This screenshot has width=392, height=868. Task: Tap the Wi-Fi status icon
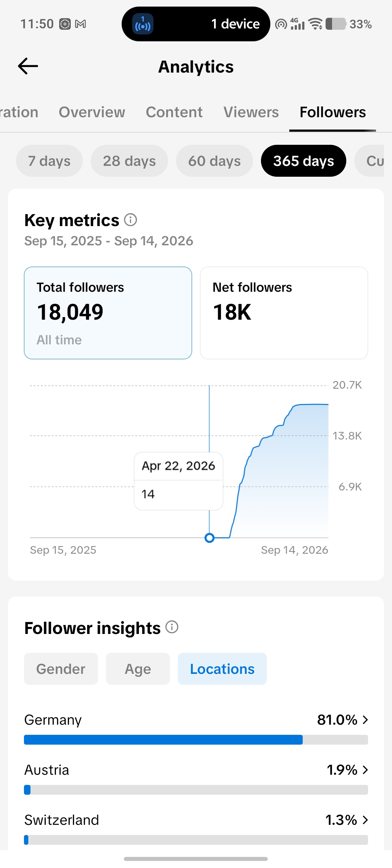click(x=315, y=24)
